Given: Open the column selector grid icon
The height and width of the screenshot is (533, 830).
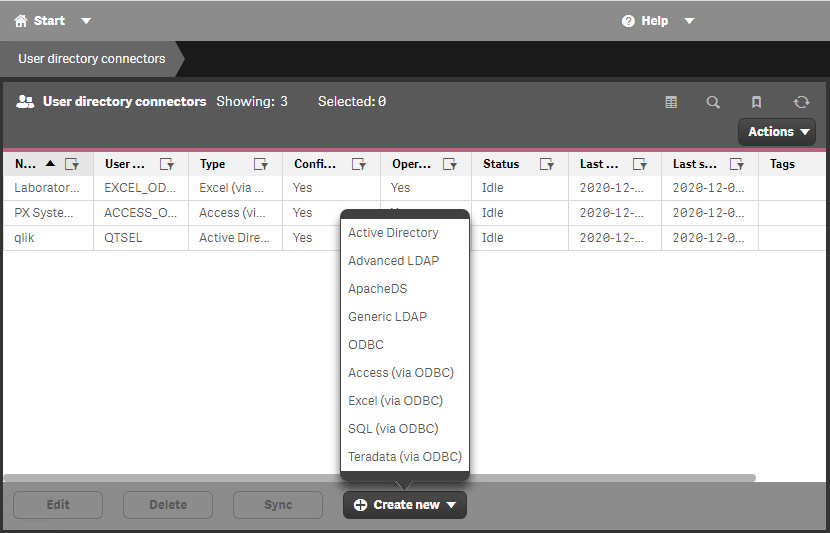Looking at the screenshot, I should tap(671, 102).
